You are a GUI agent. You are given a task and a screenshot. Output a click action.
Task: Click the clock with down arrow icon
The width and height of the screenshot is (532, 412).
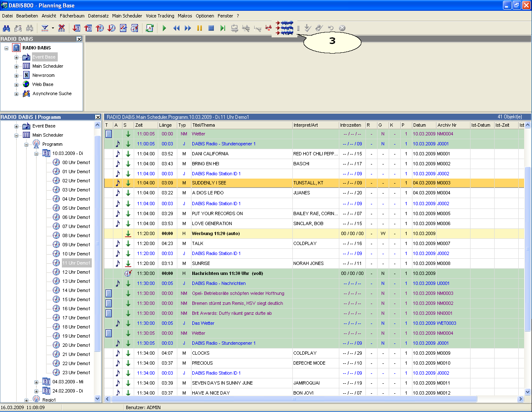point(111,28)
